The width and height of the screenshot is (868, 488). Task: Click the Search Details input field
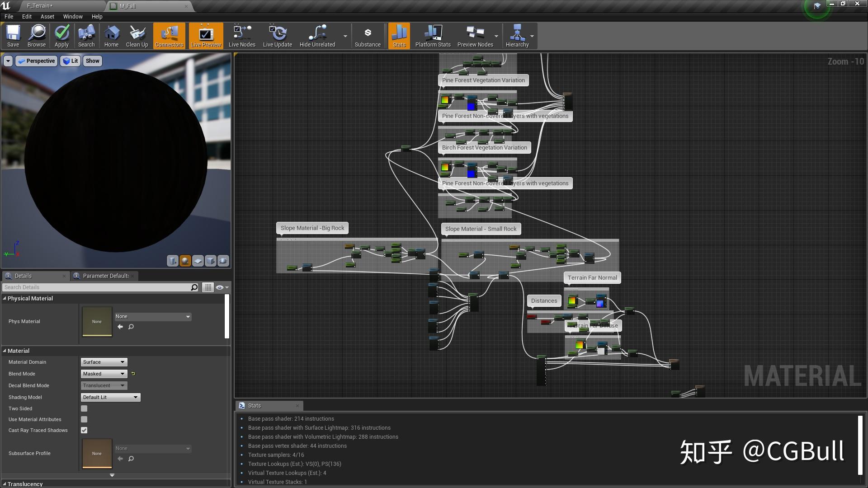pos(97,287)
